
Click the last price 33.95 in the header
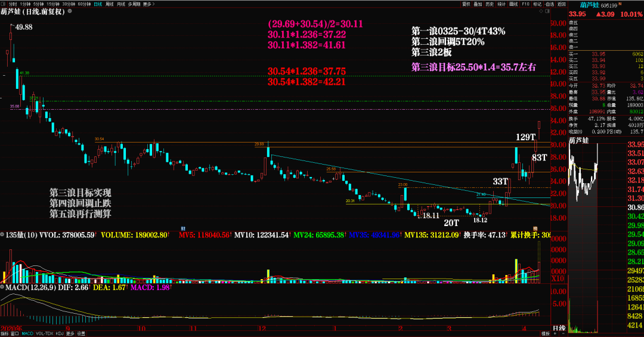(577, 14)
